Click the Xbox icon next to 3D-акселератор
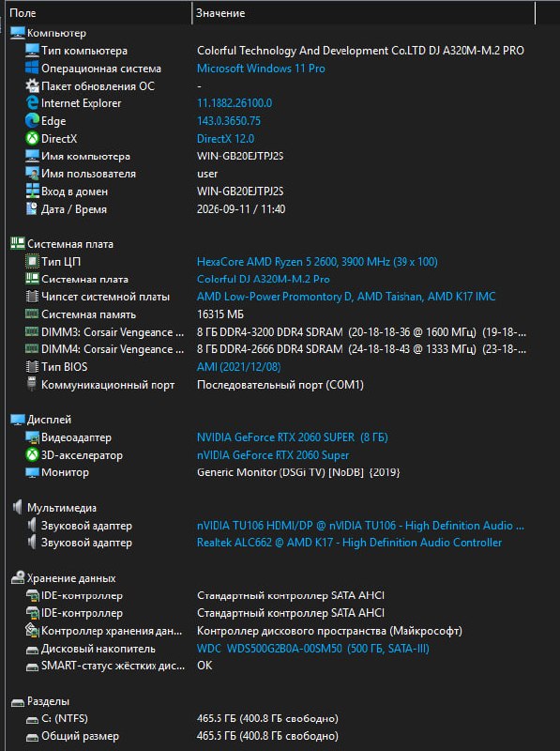The height and width of the screenshot is (751, 560). click(32, 454)
